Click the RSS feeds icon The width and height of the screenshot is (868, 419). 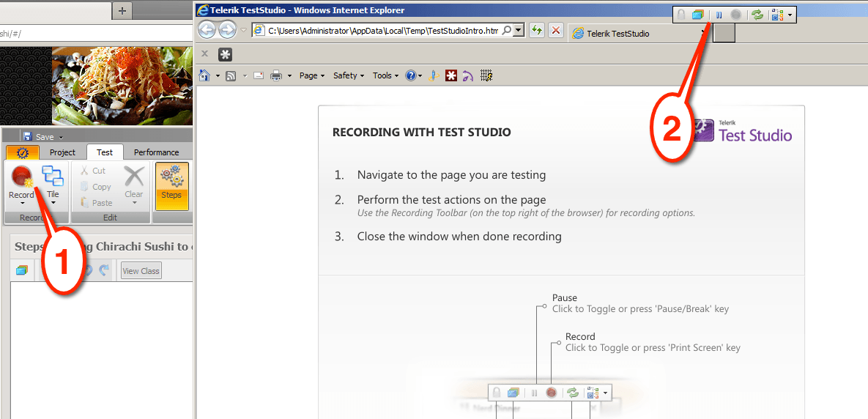[231, 76]
